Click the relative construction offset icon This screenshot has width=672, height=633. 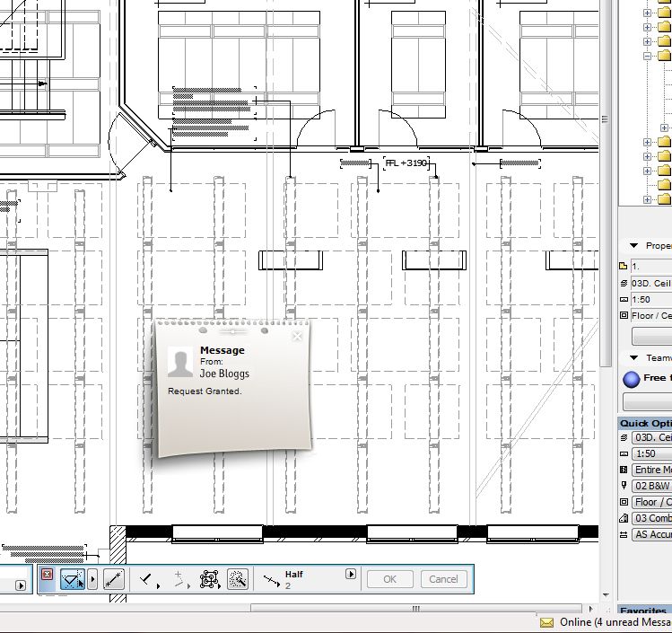[179, 579]
